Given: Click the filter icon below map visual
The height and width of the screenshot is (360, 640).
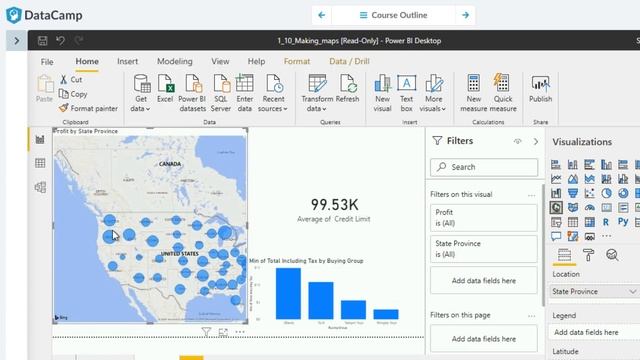Looking at the screenshot, I should (206, 332).
